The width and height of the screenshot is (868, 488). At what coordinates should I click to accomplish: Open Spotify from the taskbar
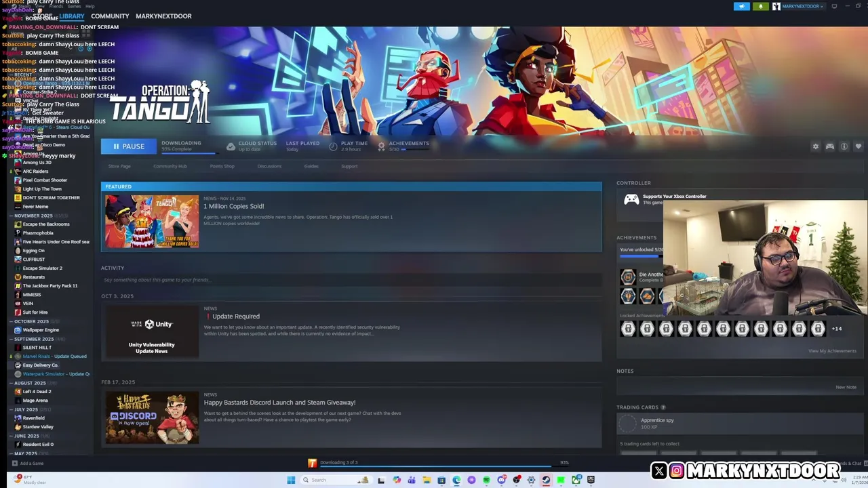tap(486, 480)
